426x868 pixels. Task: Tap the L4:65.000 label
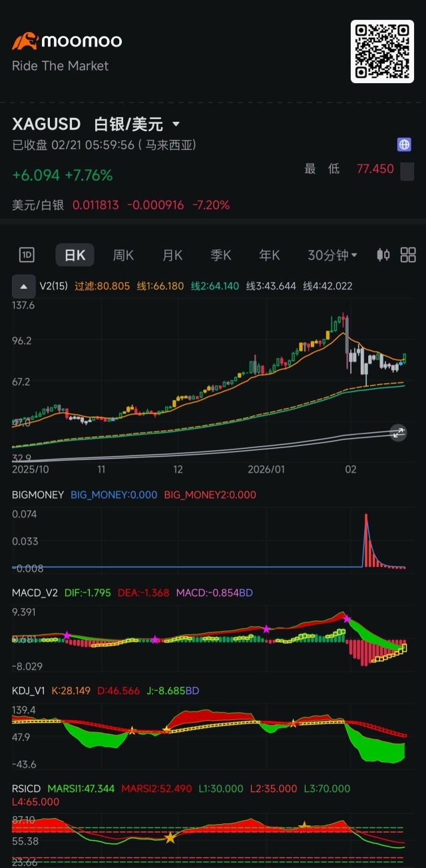coord(36,801)
